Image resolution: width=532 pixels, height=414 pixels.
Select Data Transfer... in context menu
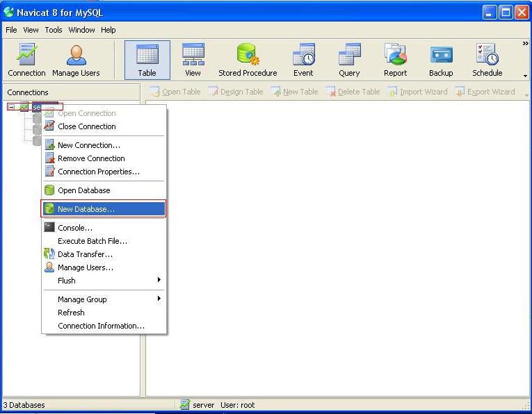[104, 254]
